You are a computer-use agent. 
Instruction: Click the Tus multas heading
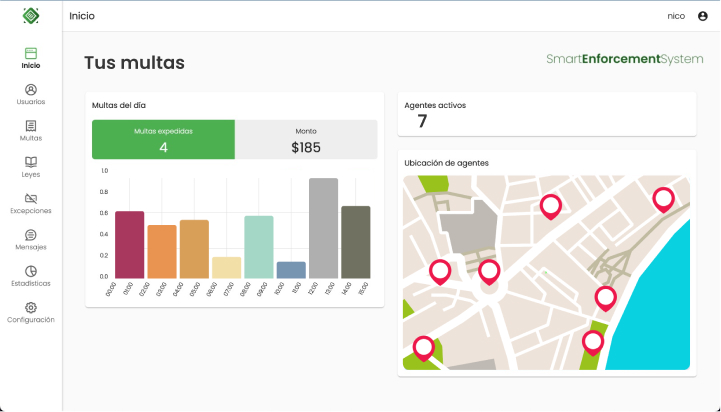pyautogui.click(x=134, y=63)
